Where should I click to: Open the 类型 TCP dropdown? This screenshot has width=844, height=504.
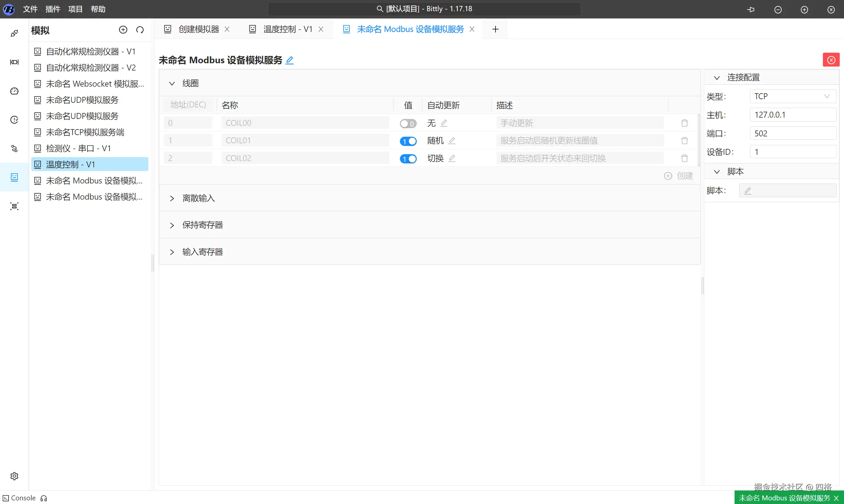793,97
